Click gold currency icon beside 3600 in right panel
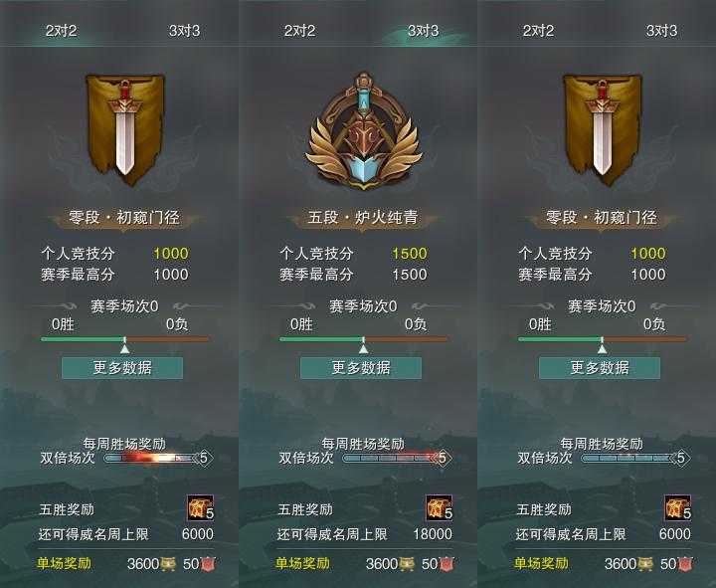The image size is (716, 588). tap(645, 564)
